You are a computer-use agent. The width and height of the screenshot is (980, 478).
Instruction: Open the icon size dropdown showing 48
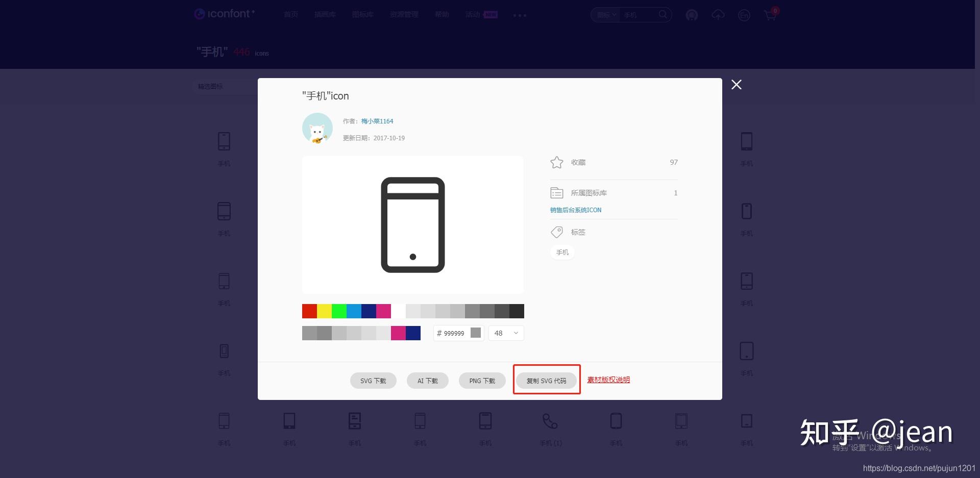tap(506, 333)
